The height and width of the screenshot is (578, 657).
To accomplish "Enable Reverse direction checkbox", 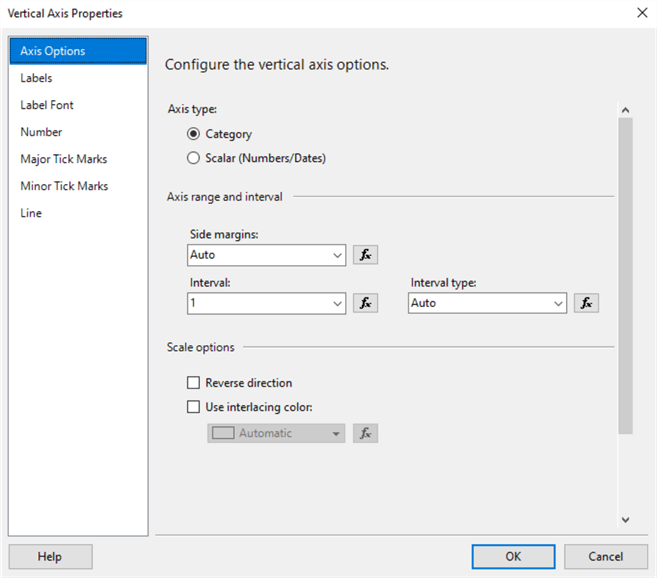I will pyautogui.click(x=194, y=383).
